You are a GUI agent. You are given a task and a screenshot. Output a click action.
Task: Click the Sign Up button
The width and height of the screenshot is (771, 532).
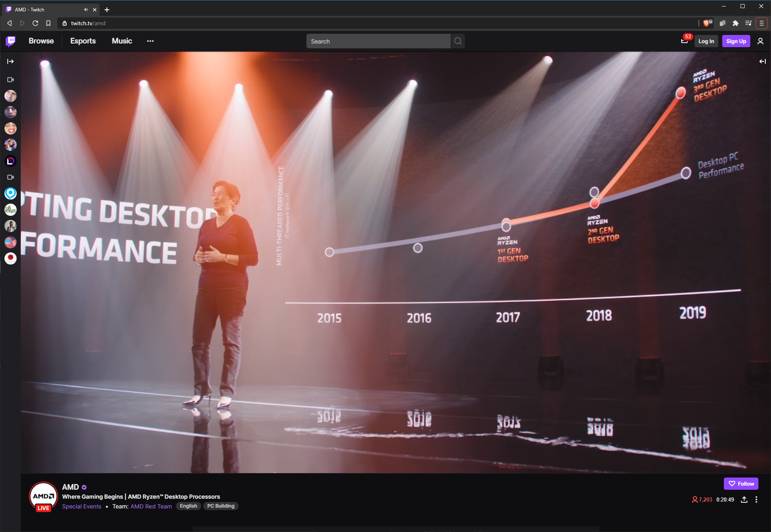(x=736, y=41)
